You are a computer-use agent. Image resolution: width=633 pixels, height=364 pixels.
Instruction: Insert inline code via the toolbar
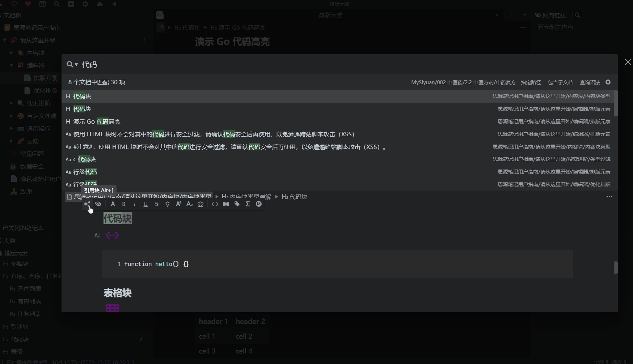(215, 204)
